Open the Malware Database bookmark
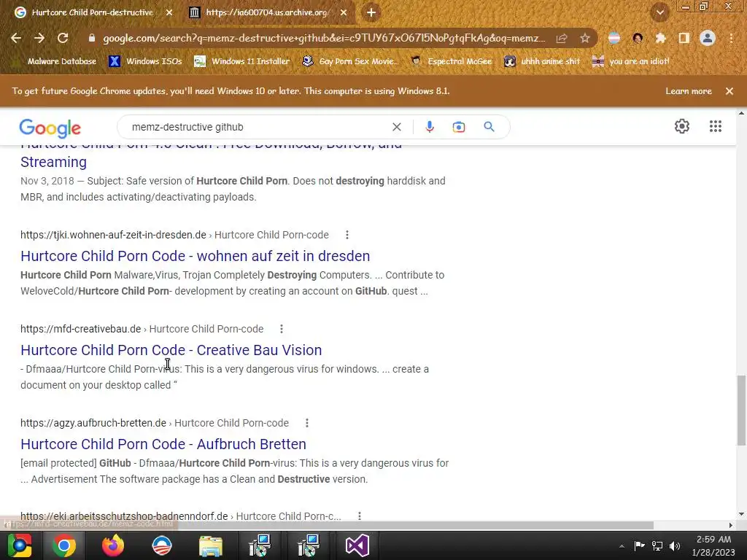The height and width of the screenshot is (560, 747). pos(55,61)
